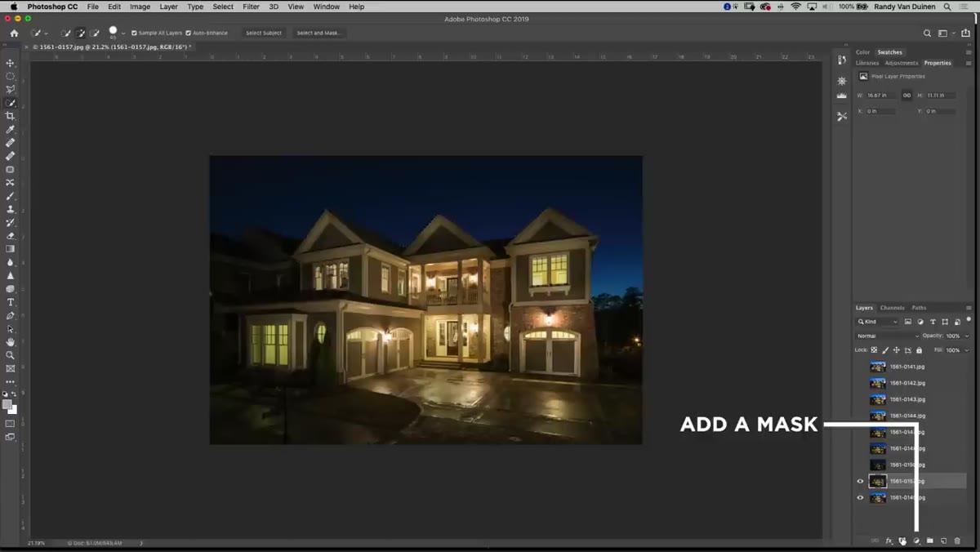Viewport: 980px width, 552px height.
Task: Open the Layers panel menu
Action: pyautogui.click(x=969, y=308)
